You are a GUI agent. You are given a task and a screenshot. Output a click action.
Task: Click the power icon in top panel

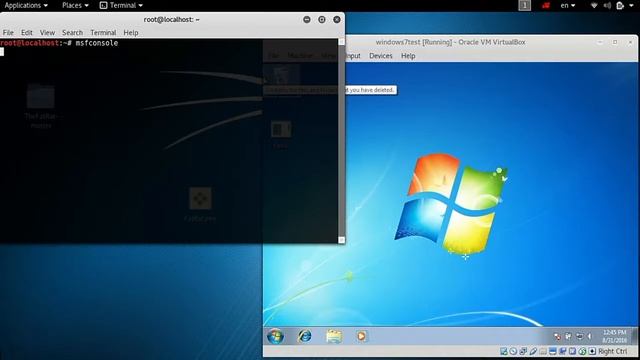(620, 5)
